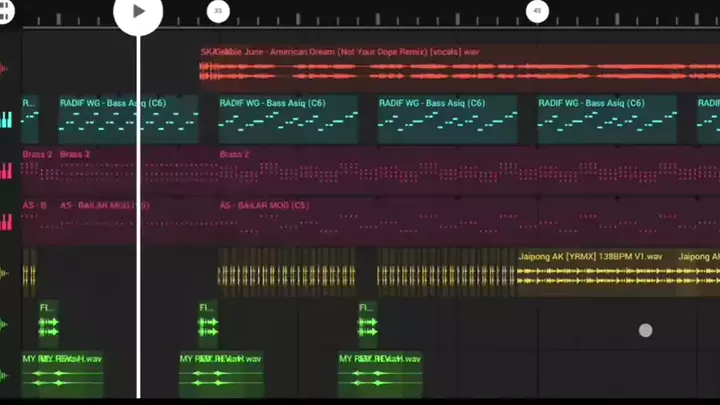Select the third MY REV wav clip
Image resolution: width=720 pixels, height=405 pixels.
pyautogui.click(x=380, y=375)
